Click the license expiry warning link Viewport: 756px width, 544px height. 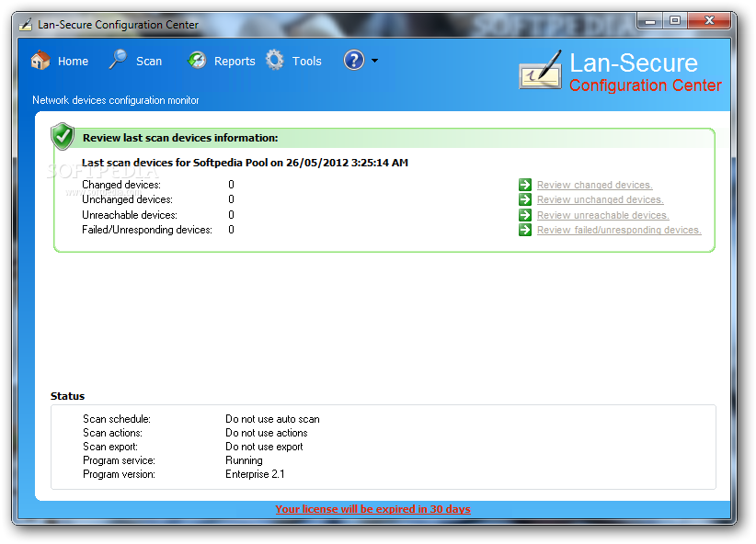pyautogui.click(x=372, y=509)
